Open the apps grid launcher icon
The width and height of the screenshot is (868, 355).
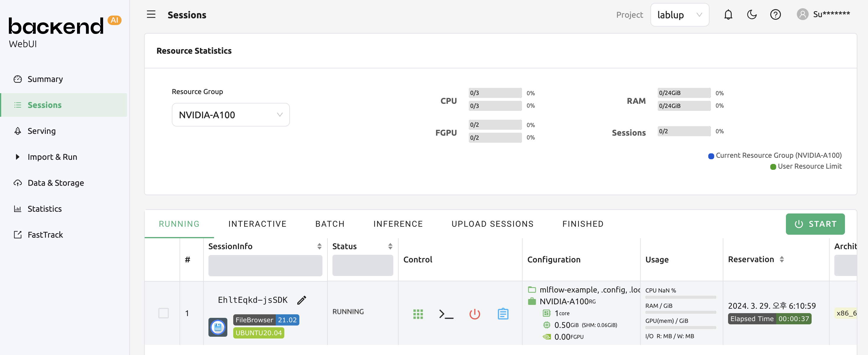click(418, 314)
